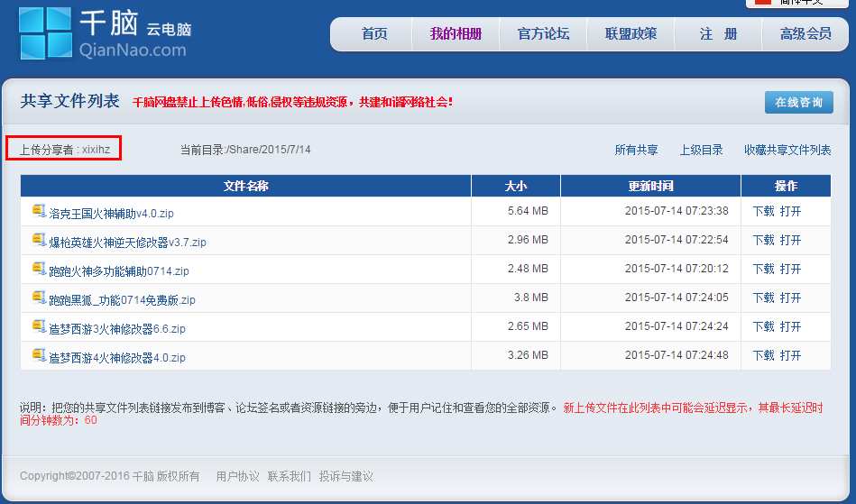Click zip icon for 跑跑火神多功能辅助0714.zip
Image resolution: width=856 pixels, height=504 pixels.
point(39,269)
